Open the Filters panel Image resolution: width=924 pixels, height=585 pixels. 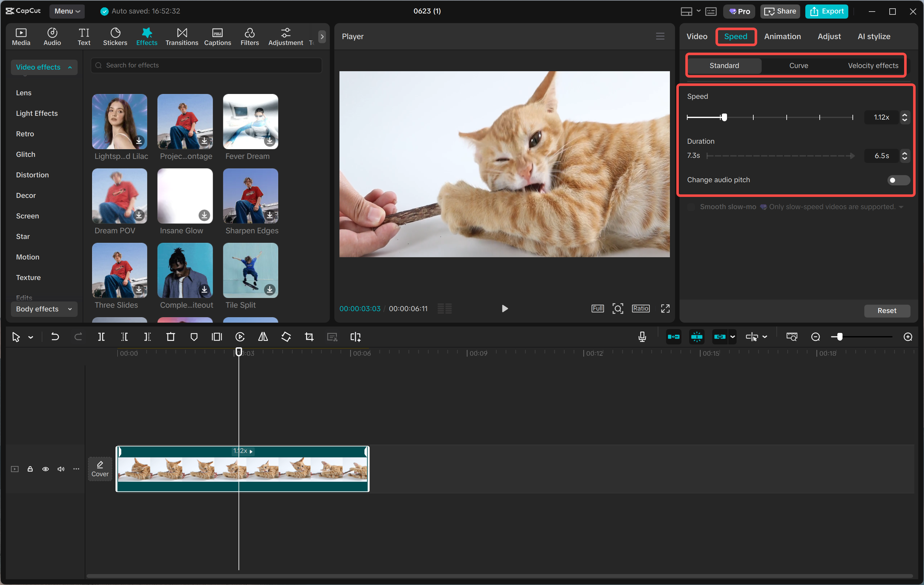249,37
